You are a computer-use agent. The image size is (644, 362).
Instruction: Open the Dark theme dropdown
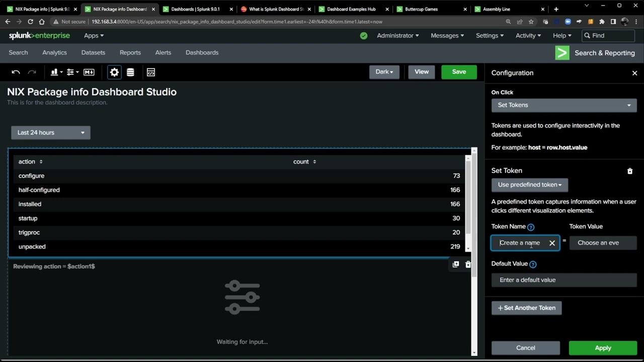[x=384, y=72]
